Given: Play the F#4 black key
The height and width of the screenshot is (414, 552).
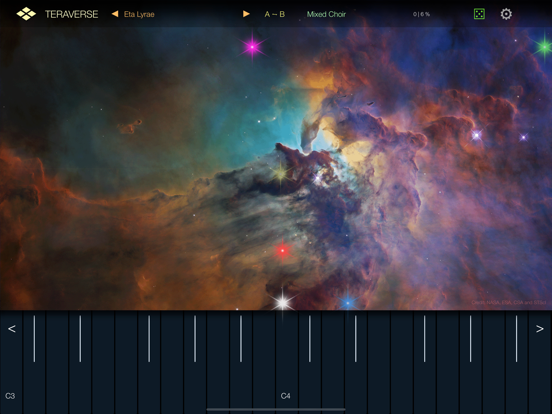Looking at the screenshot, I should tap(424, 363).
